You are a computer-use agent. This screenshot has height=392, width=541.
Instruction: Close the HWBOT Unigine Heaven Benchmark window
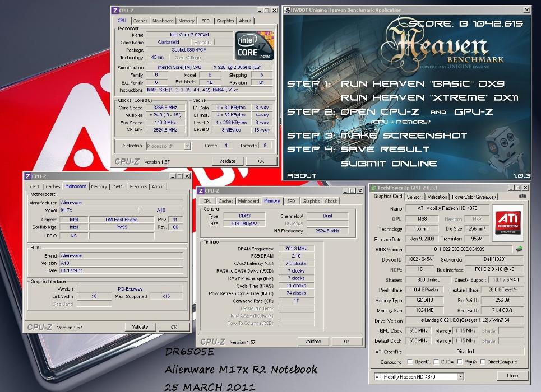[x=527, y=10]
